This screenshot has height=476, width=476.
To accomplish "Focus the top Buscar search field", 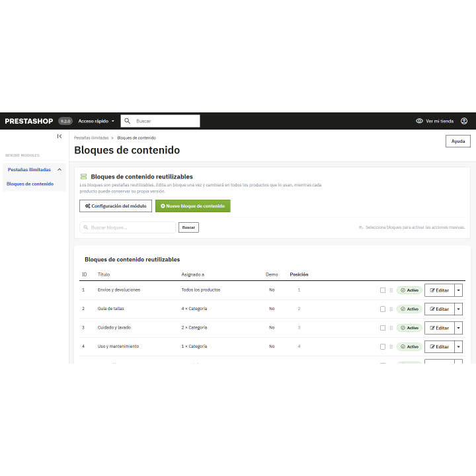I will pos(160,121).
